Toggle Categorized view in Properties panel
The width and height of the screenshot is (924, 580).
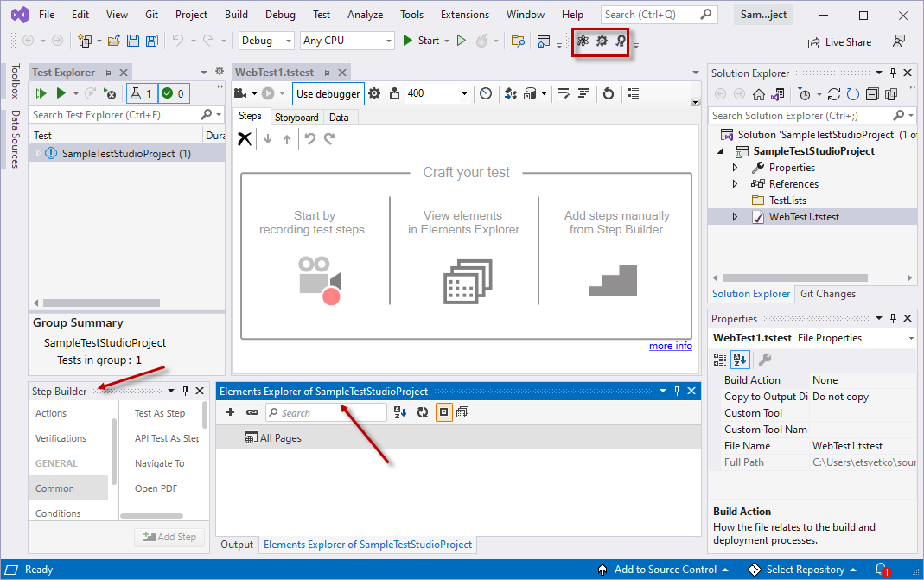pyautogui.click(x=720, y=359)
